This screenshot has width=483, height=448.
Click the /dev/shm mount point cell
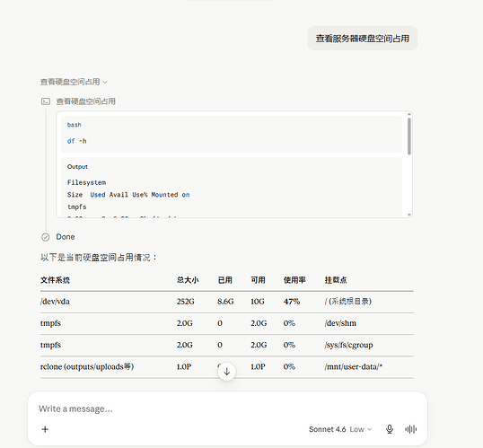tap(340, 323)
